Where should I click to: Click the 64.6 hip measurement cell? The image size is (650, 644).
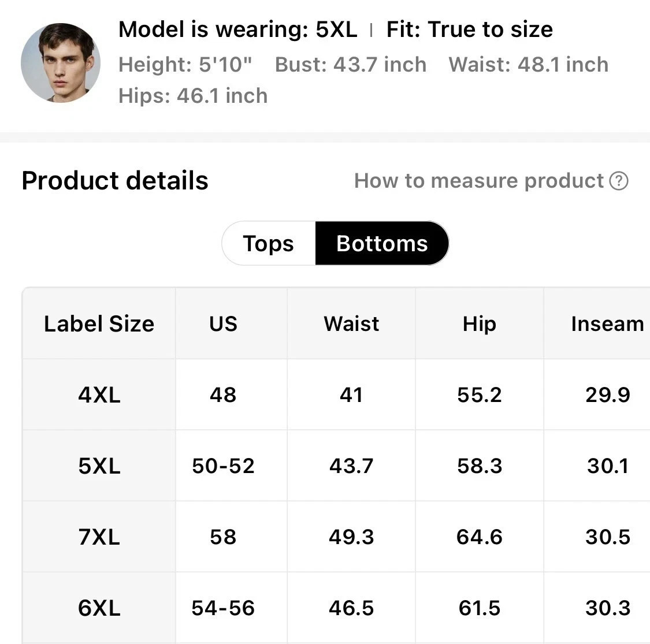479,537
